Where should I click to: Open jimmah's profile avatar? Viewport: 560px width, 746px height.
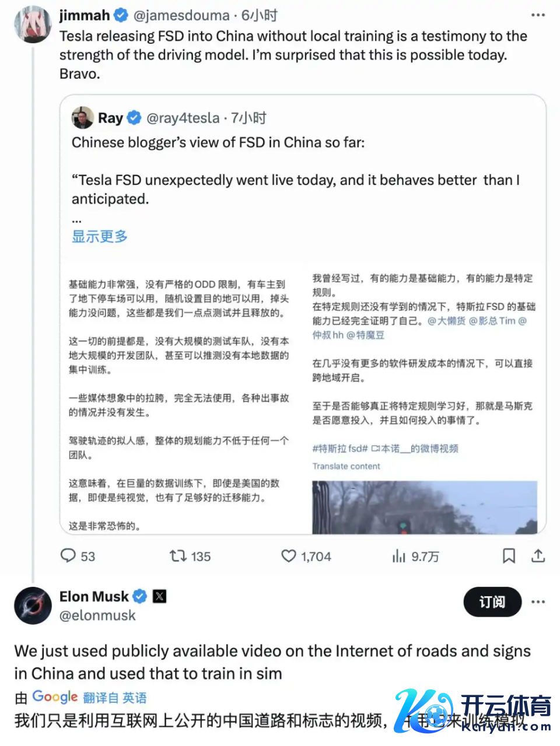point(33,25)
